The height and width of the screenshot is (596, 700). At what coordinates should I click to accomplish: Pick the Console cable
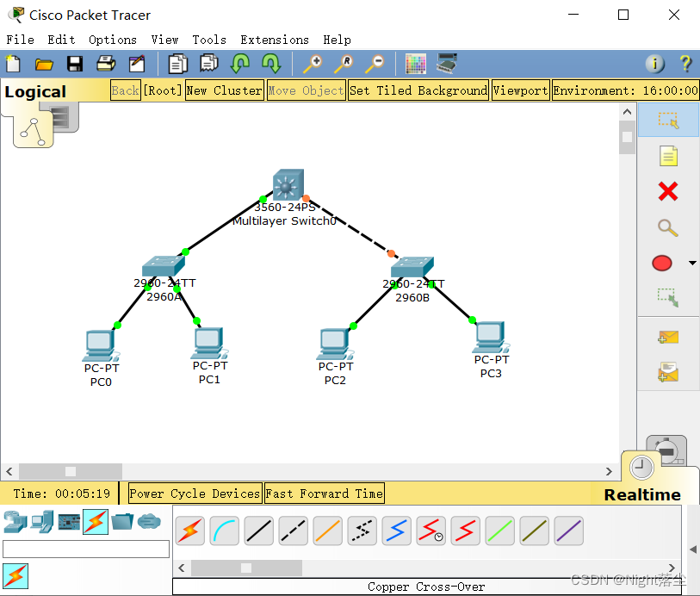(224, 531)
